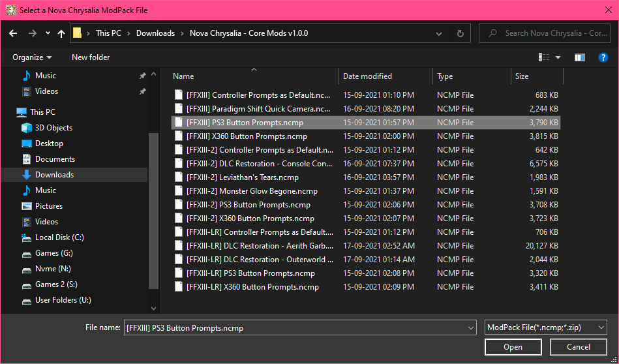Open the recent locations dropdown arrow
The image size is (619, 364).
(x=48, y=33)
